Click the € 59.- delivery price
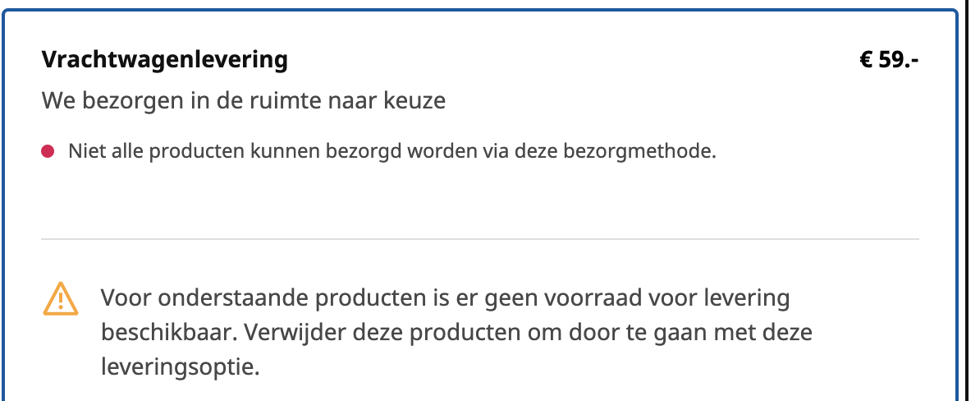Screen dimensions: 980x401 pyautogui.click(x=889, y=60)
